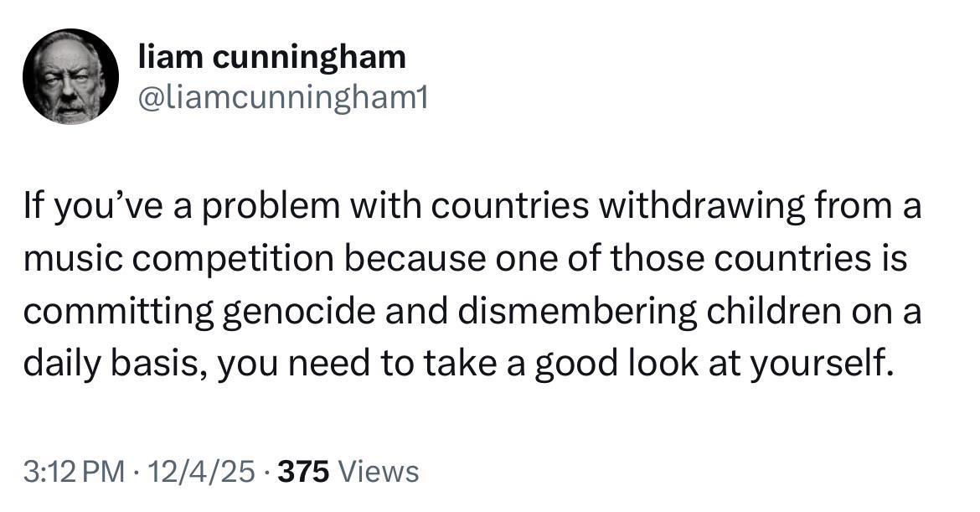Click the bold 375 view count
The height and width of the screenshot is (512, 980).
[304, 472]
